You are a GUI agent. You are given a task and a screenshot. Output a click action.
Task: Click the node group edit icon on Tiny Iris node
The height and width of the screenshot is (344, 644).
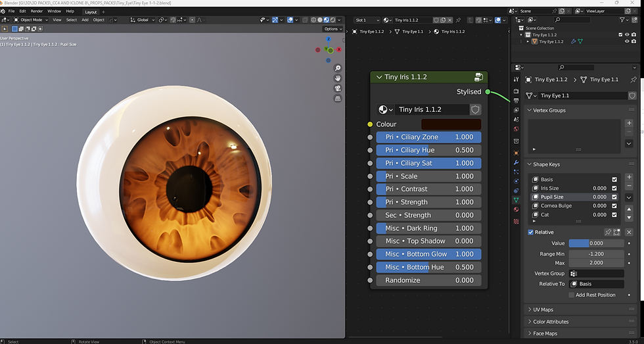pos(478,77)
